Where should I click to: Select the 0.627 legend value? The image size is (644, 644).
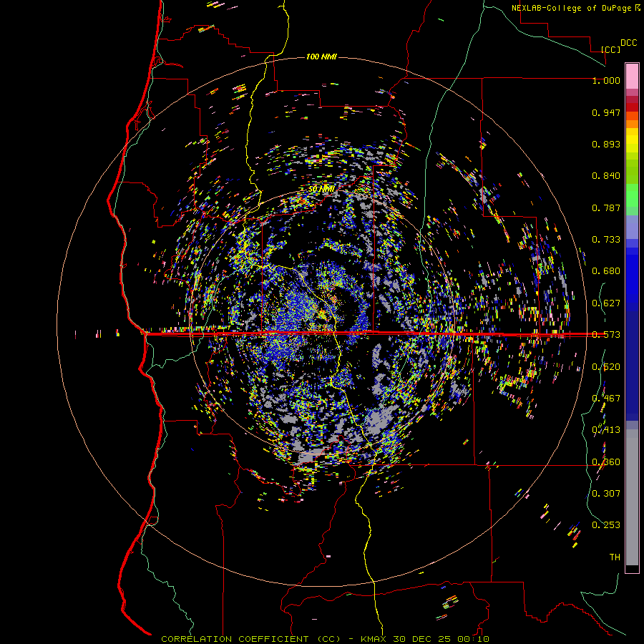[x=606, y=303]
